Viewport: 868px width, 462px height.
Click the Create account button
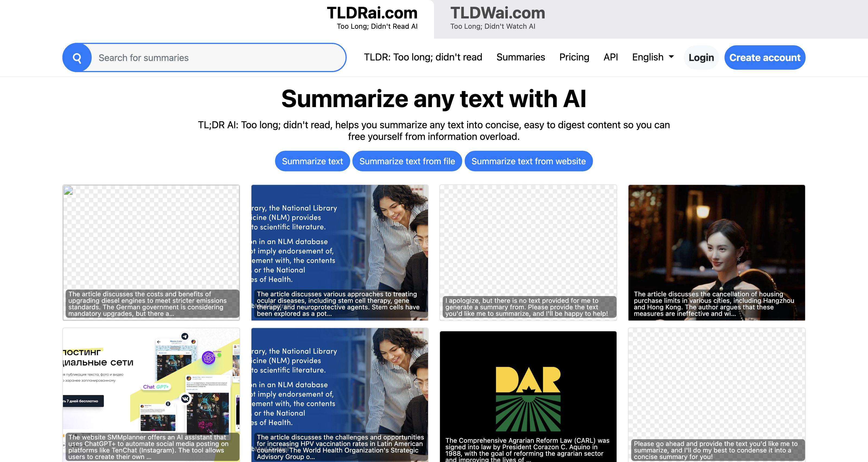765,57
